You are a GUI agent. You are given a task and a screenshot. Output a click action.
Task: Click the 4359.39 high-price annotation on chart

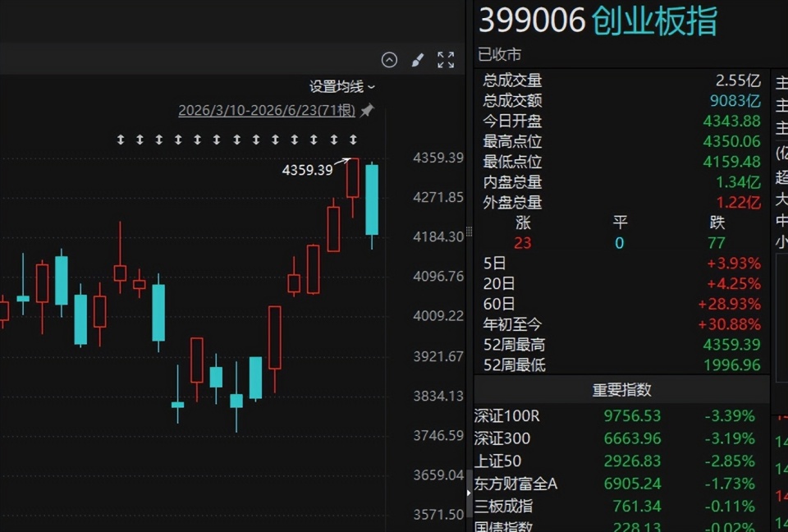pyautogui.click(x=307, y=170)
